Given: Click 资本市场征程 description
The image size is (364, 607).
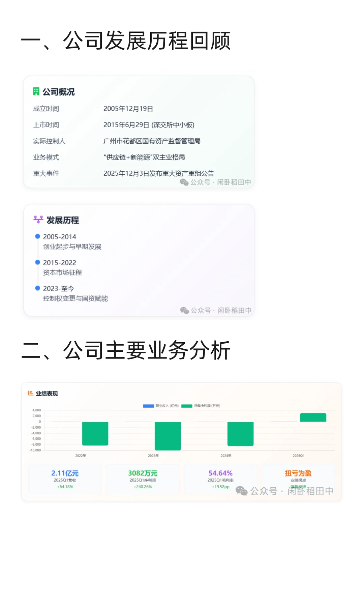Looking at the screenshot, I should pyautogui.click(x=62, y=272).
